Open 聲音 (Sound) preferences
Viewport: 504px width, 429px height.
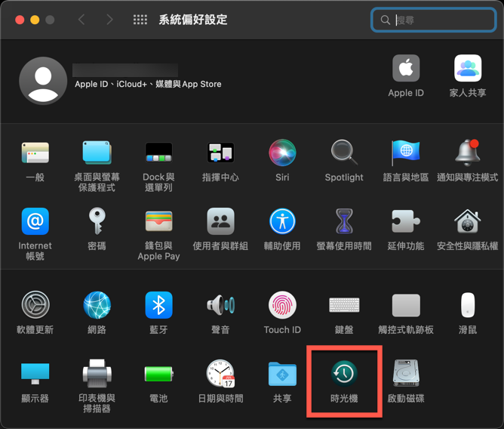click(220, 305)
